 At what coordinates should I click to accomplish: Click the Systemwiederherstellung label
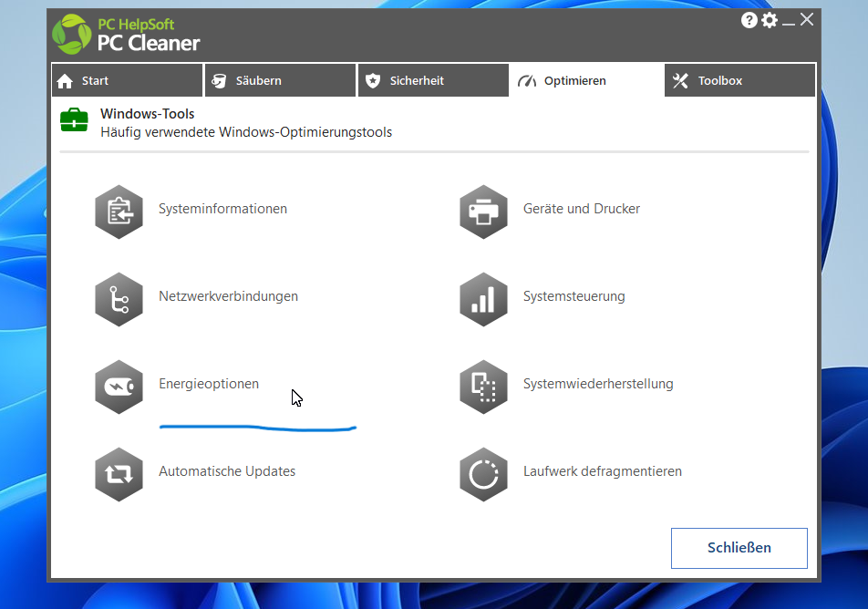pyautogui.click(x=598, y=384)
